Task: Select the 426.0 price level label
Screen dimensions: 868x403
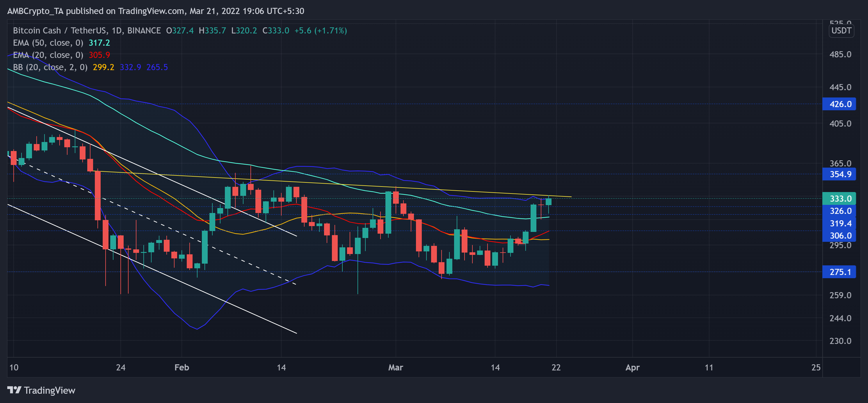Action: (839, 104)
